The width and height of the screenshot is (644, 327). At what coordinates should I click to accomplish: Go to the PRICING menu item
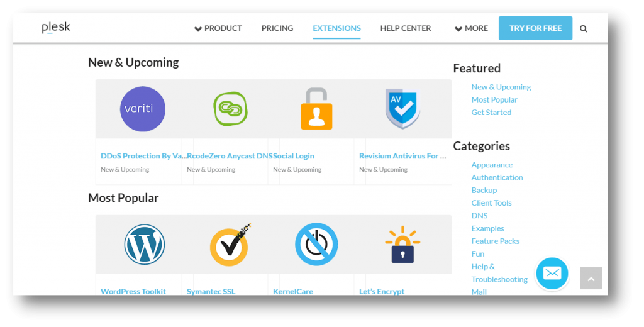tap(277, 28)
